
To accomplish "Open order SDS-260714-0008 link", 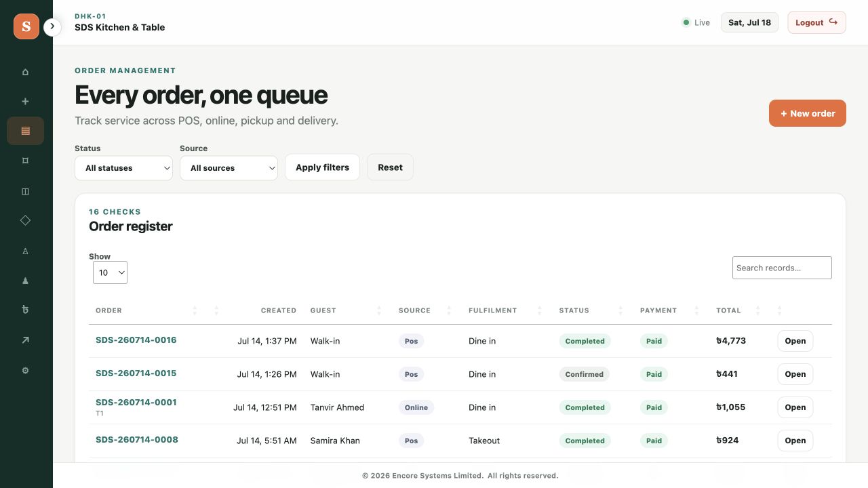I will 136,440.
